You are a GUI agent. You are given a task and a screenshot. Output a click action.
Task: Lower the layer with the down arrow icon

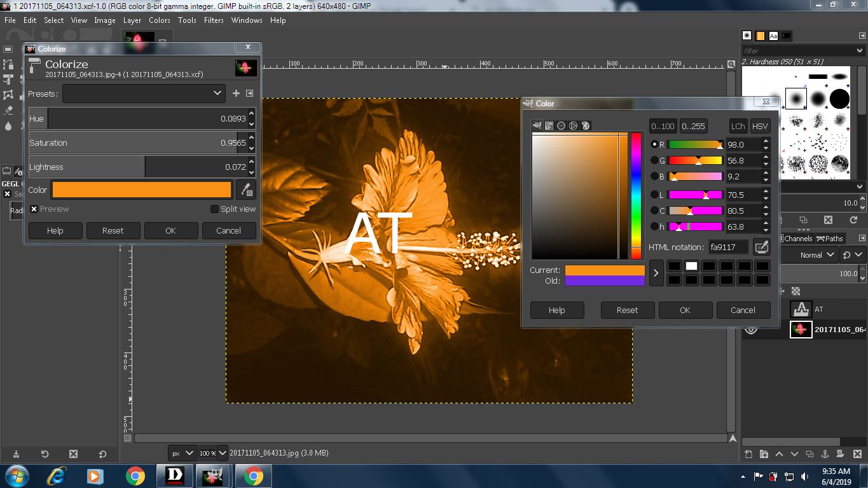tap(794, 454)
